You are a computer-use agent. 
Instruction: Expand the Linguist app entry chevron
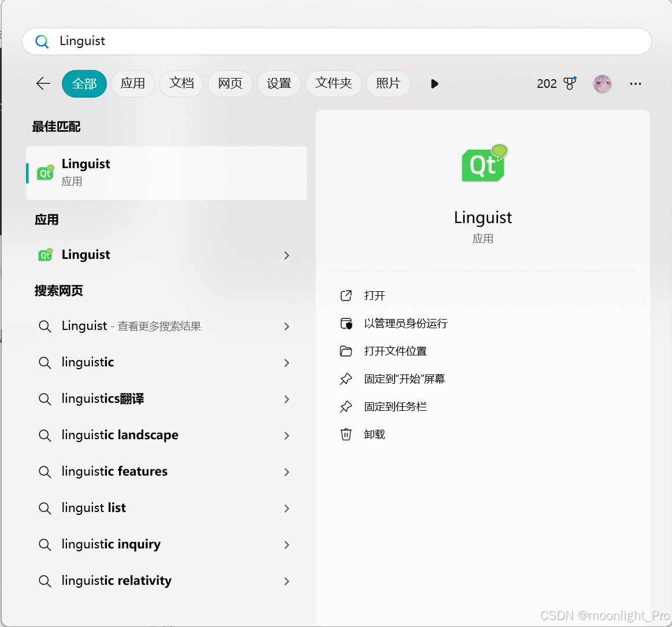point(287,255)
